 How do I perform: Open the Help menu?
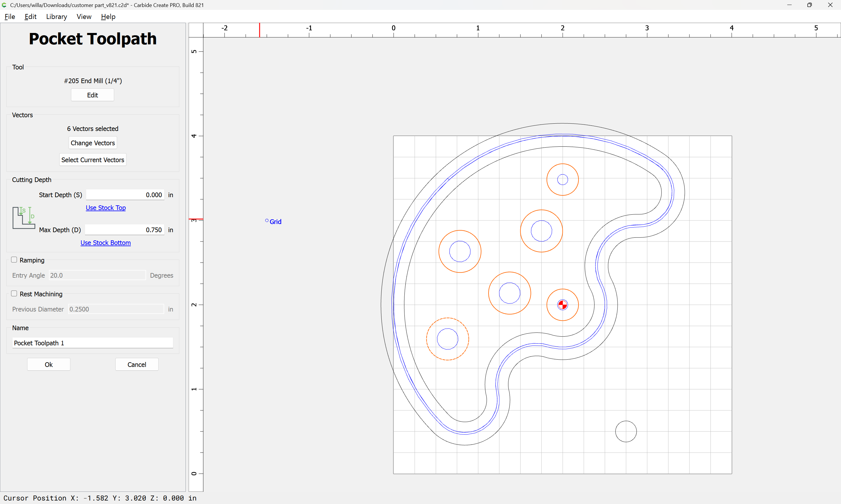pyautogui.click(x=108, y=17)
